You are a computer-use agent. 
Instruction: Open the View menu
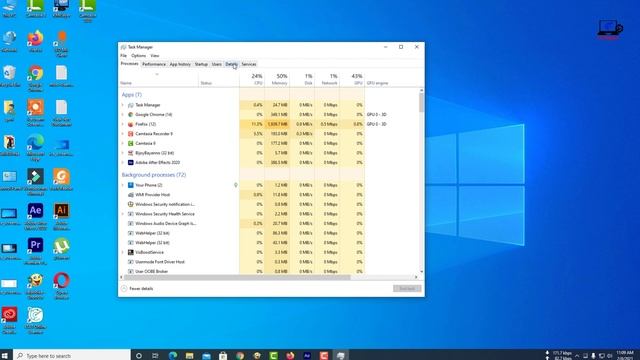coord(155,56)
